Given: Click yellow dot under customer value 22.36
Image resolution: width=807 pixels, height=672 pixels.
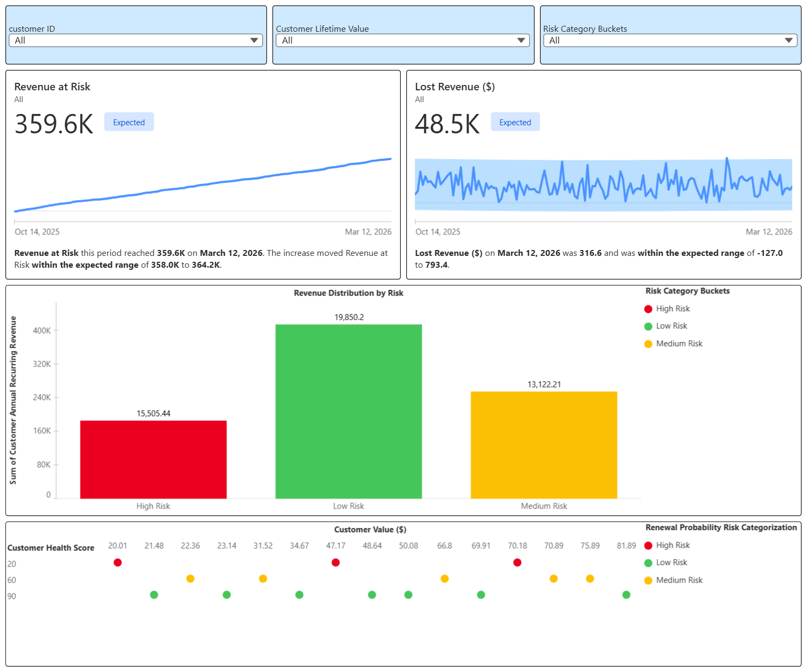Looking at the screenshot, I should [190, 578].
